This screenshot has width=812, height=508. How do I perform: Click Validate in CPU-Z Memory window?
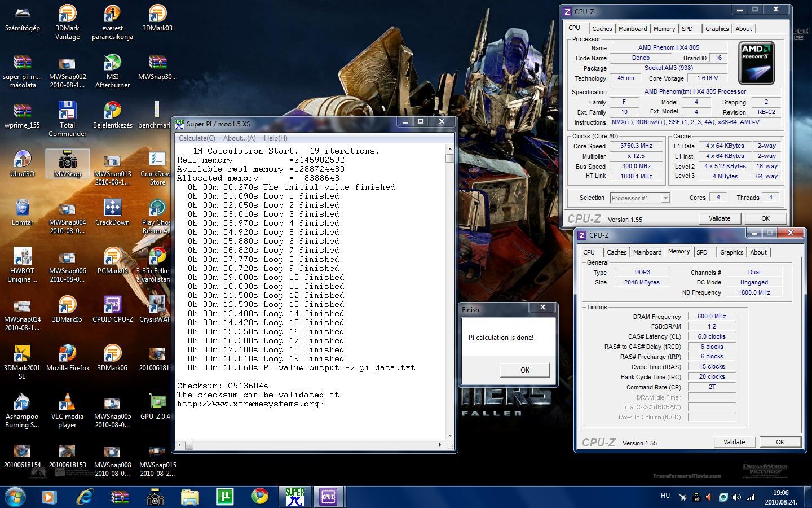pos(734,442)
